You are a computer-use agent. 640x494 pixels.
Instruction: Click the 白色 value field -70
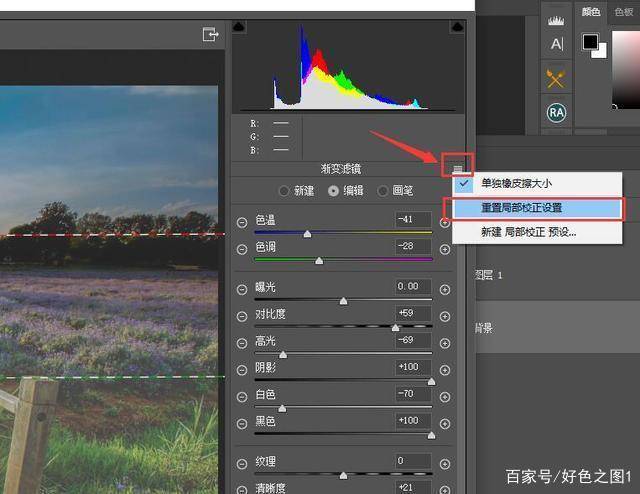(x=413, y=394)
